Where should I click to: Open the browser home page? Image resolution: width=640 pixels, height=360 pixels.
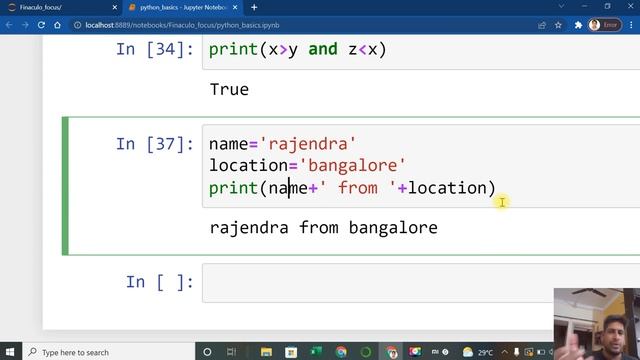pyautogui.click(x=57, y=25)
